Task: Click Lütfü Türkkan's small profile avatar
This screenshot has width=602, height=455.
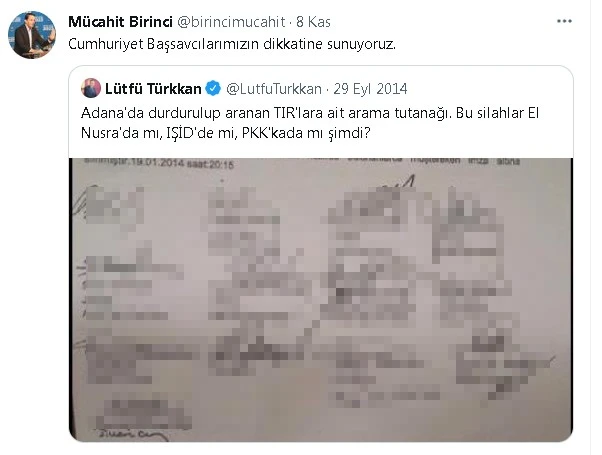Action: [91, 88]
